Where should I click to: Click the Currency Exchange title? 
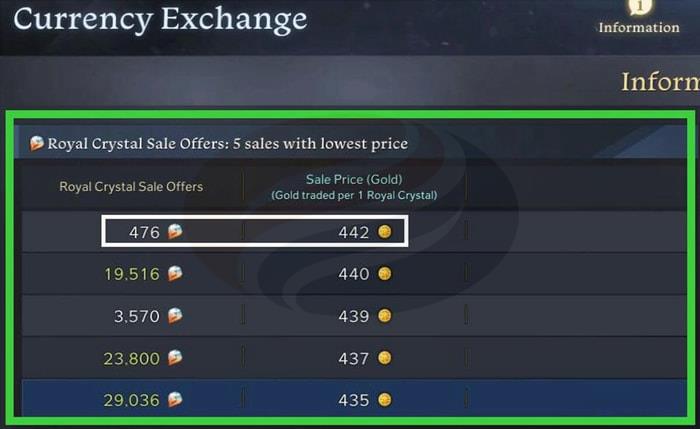[x=160, y=20]
